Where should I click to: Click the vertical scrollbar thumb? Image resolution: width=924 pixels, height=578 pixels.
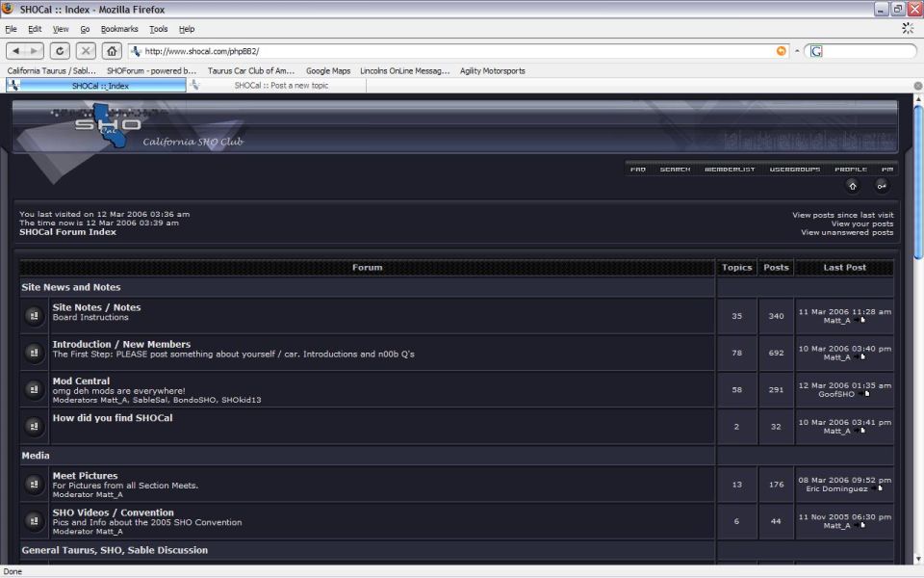(918, 181)
